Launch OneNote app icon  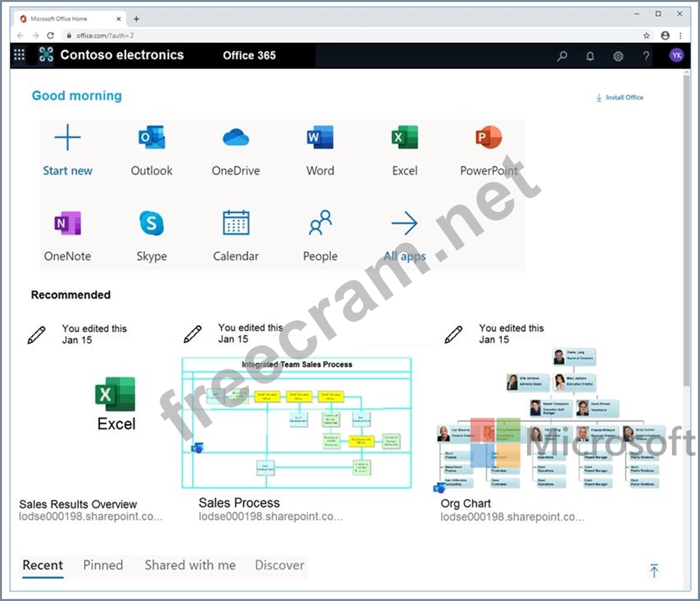pos(68,223)
